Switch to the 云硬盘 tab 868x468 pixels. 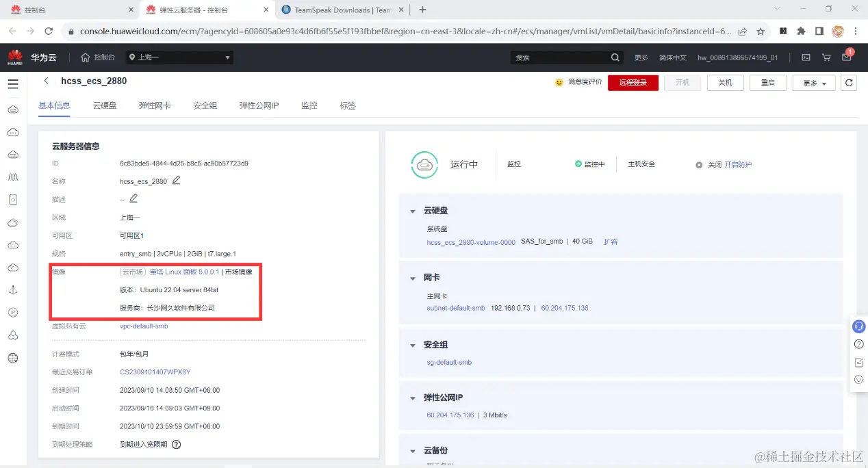(x=105, y=105)
